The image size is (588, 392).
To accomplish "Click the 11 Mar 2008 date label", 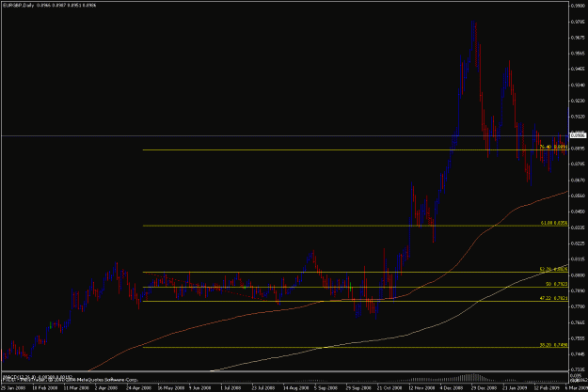I will click(76, 388).
